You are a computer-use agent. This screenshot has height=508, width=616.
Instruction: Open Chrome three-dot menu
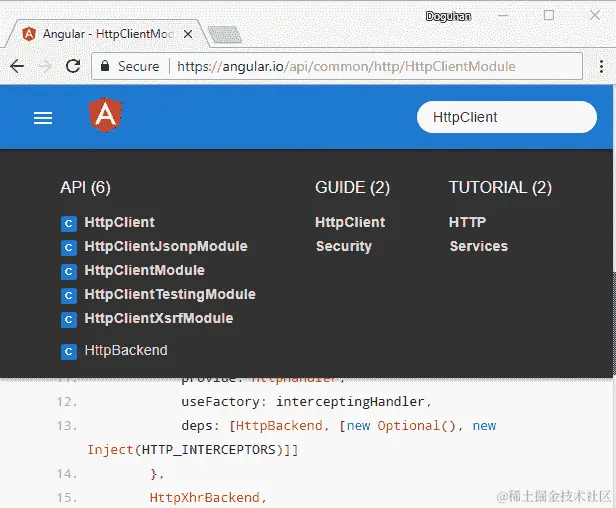(x=601, y=66)
